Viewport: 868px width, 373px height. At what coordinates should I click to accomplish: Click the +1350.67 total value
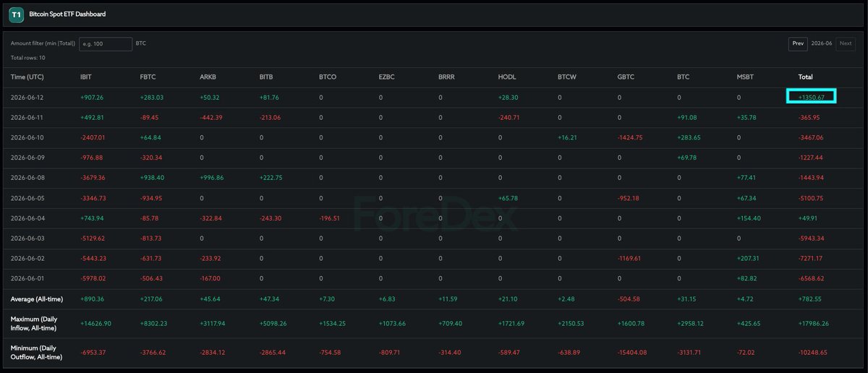(x=811, y=97)
